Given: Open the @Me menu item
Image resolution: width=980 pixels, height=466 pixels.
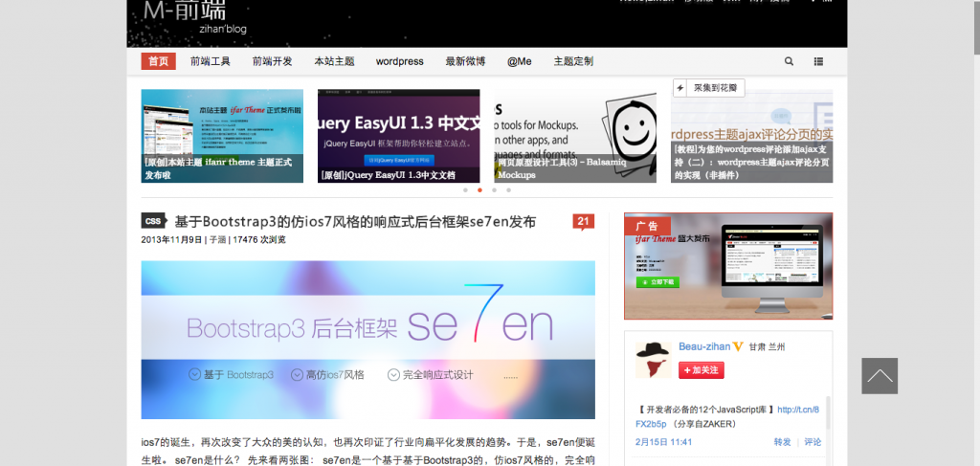Looking at the screenshot, I should [x=520, y=61].
